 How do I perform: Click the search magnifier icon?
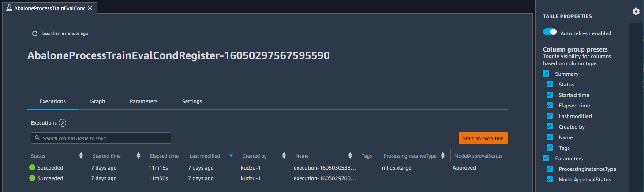pyautogui.click(x=37, y=138)
